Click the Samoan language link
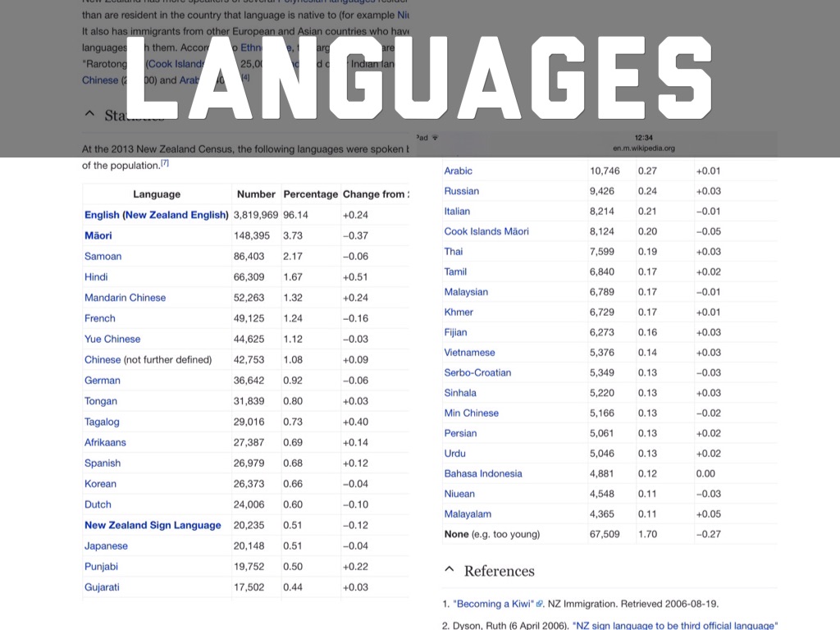 103,256
